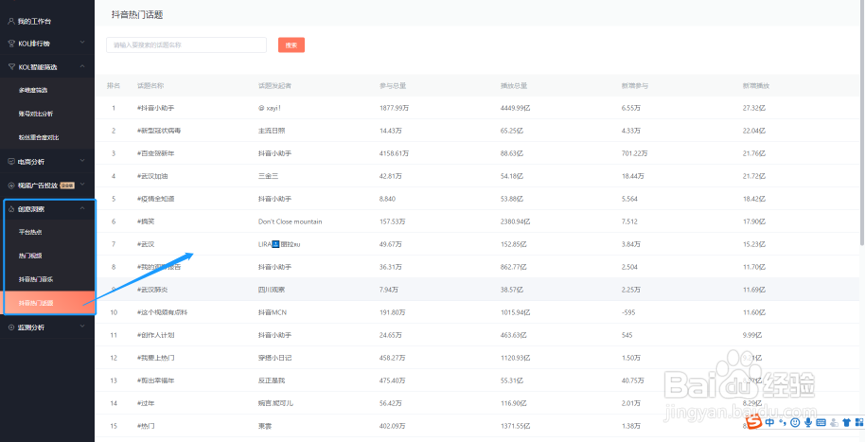Toggle the 中 Chinese input mode icon
Image resolution: width=865 pixels, height=442 pixels.
click(x=770, y=423)
